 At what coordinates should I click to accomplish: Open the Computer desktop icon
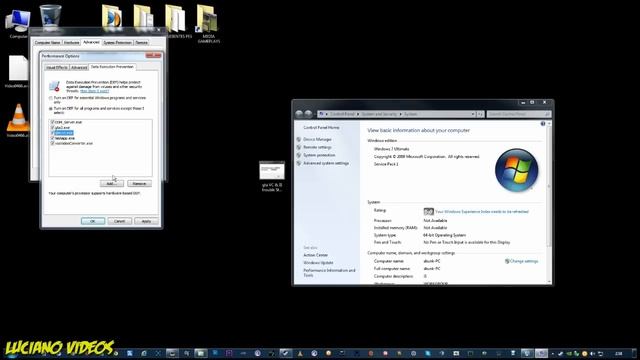coord(18,20)
